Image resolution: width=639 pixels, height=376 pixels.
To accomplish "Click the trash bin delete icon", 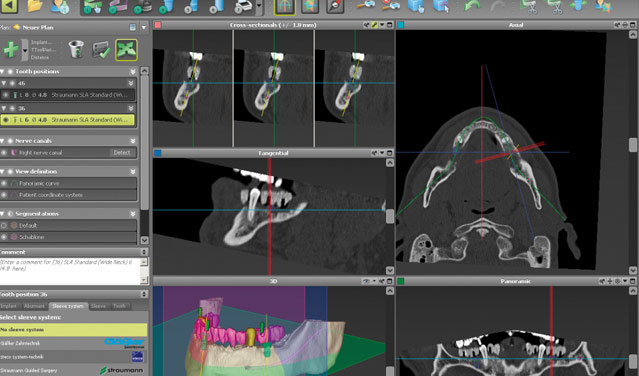I will (76, 49).
